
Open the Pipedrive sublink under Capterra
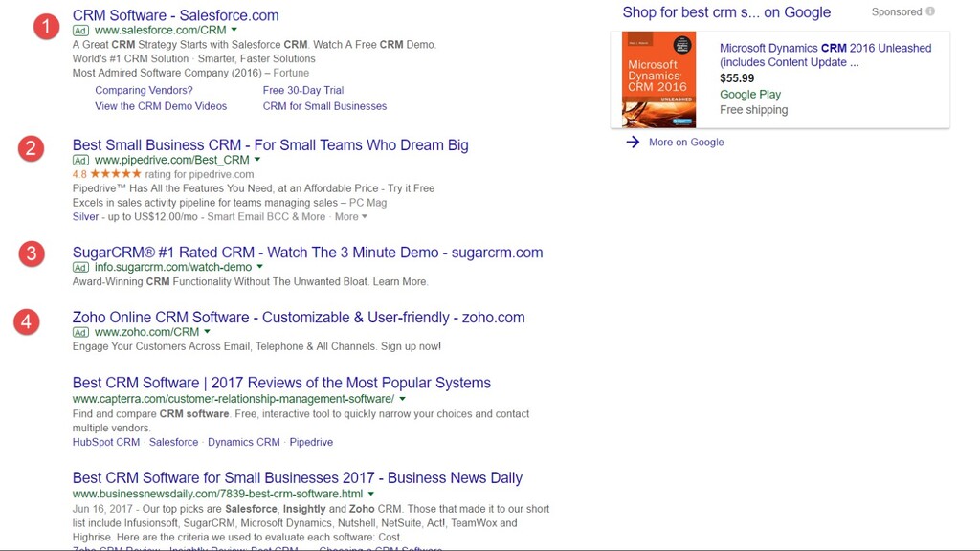pyautogui.click(x=311, y=442)
